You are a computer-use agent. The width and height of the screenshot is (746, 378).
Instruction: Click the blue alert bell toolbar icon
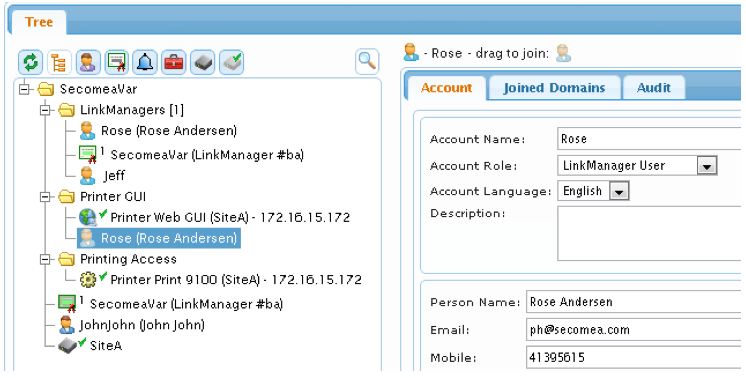(145, 62)
